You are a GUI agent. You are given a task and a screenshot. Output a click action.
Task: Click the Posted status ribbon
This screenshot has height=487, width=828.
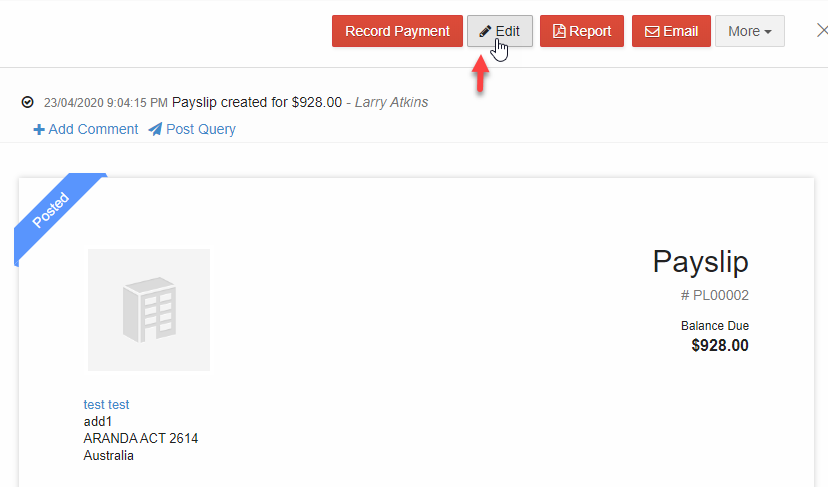51,210
